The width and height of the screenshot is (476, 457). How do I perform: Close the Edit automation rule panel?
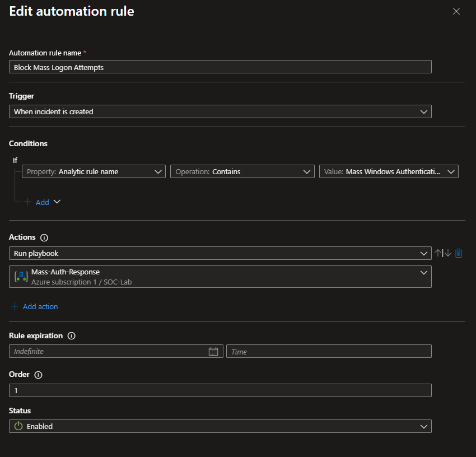(x=456, y=11)
